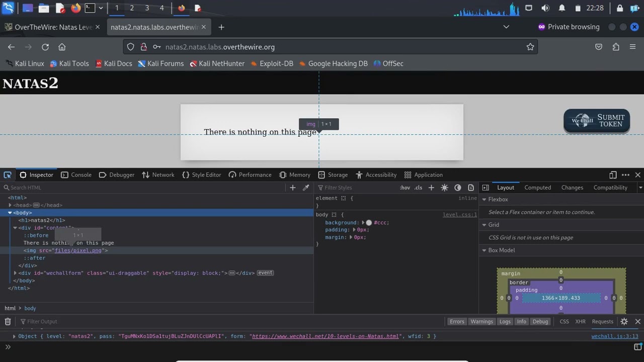Toggle the Debug console filter
This screenshot has height=362, width=644.
coord(540,322)
